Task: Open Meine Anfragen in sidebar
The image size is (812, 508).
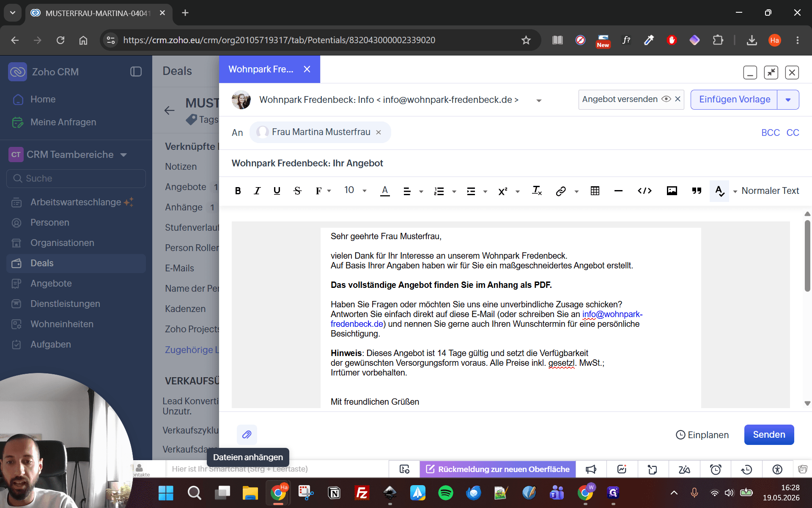Action: pos(63,122)
